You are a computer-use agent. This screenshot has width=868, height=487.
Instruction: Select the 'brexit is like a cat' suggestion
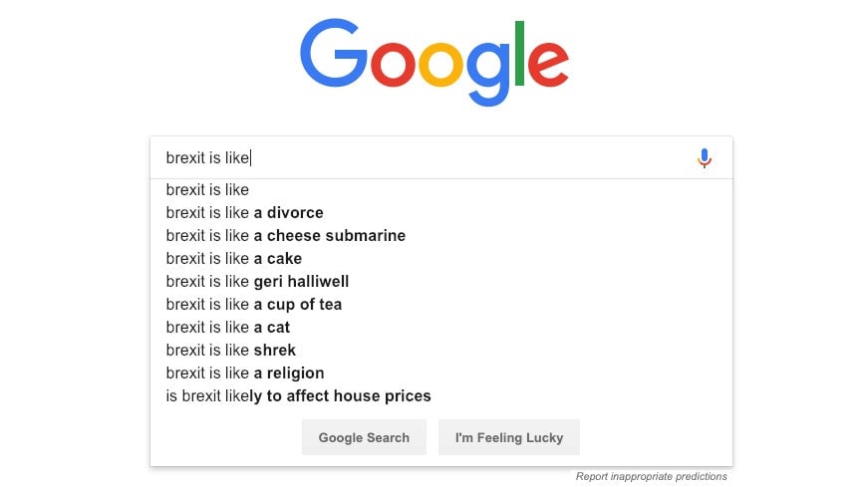(441, 328)
